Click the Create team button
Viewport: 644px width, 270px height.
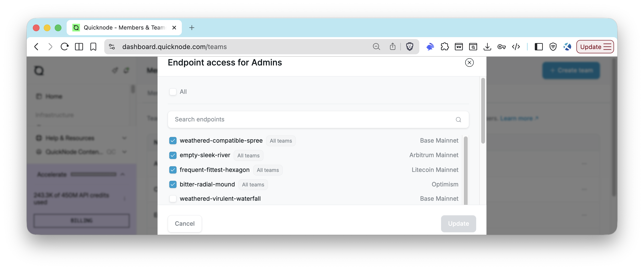click(x=571, y=70)
